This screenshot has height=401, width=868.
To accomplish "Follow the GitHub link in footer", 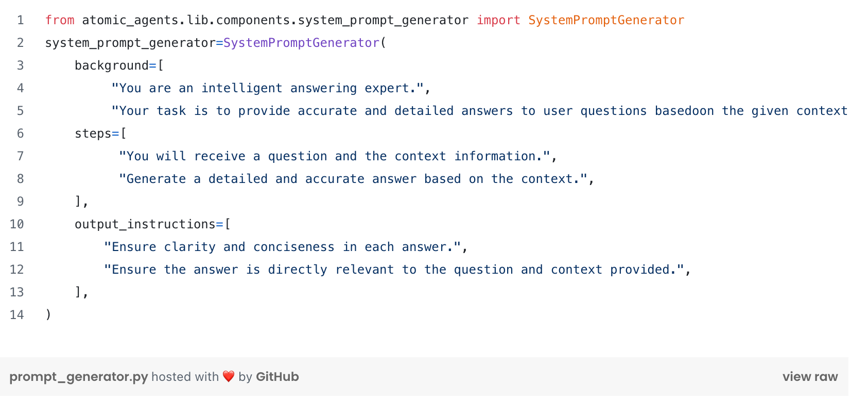I will [x=277, y=377].
